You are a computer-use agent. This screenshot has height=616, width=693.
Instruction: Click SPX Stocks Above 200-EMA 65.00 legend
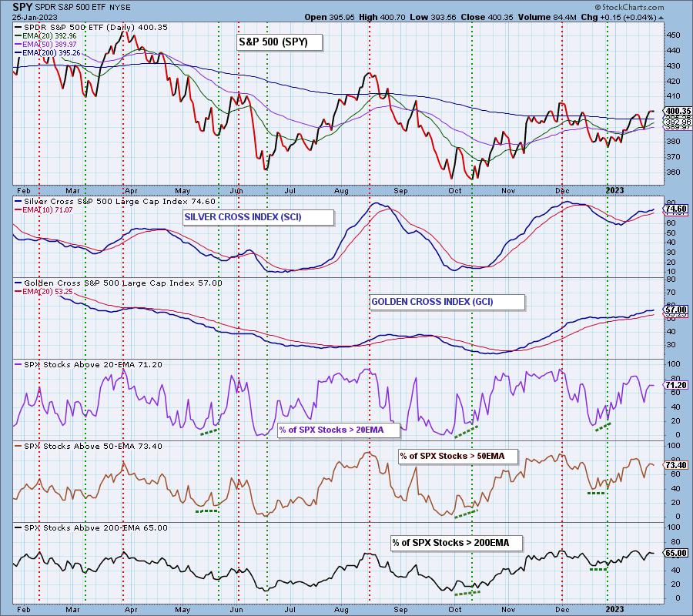click(91, 528)
